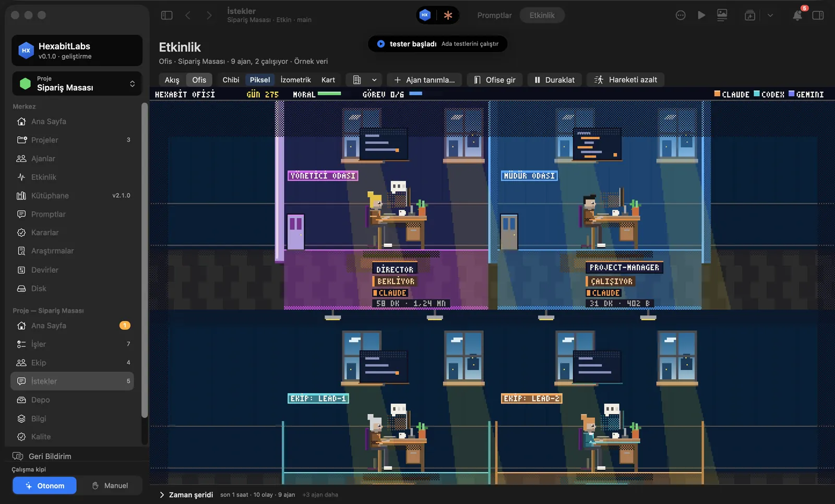Open Kararlar in sidebar

pos(73,233)
